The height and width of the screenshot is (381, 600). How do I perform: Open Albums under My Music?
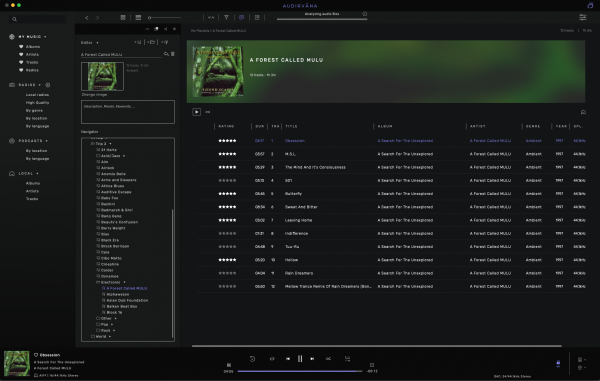(33, 47)
